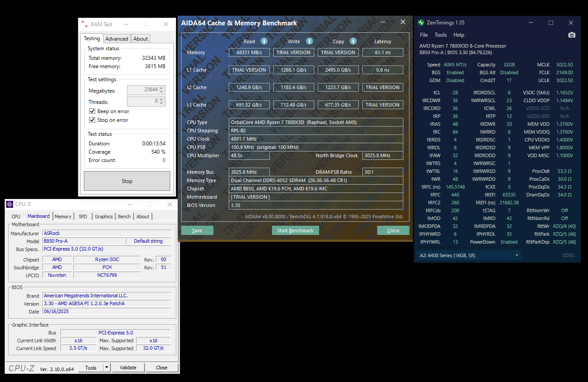This screenshot has width=588, height=382.
Task: Click the North Bridge Clock 3025.8 MHz value
Action: [383, 155]
